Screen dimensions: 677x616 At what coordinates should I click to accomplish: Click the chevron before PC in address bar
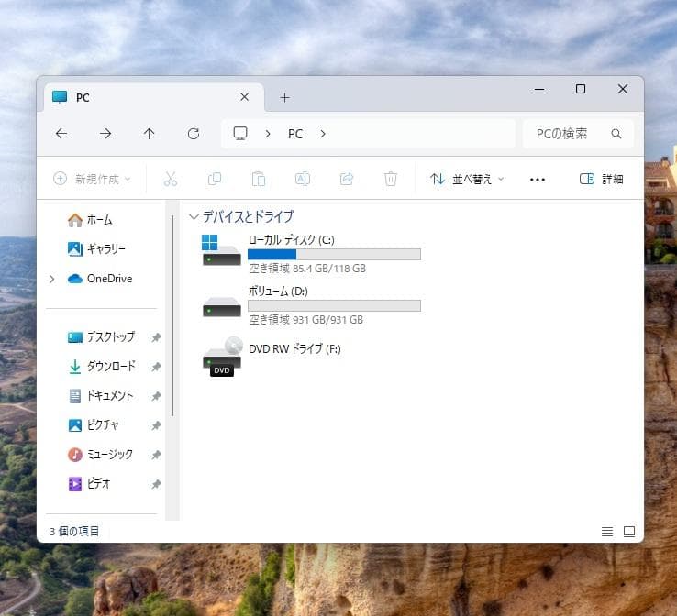click(268, 134)
